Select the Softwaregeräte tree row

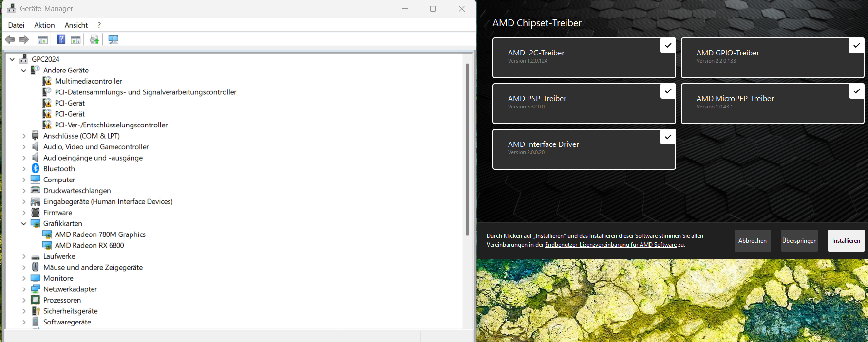tap(67, 322)
